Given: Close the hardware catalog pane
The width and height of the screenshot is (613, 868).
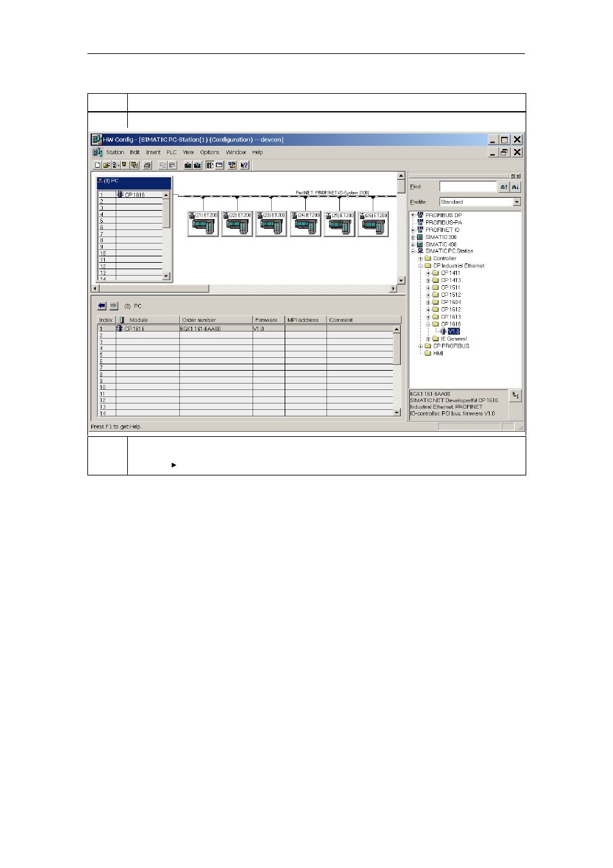Looking at the screenshot, I should tap(518, 176).
